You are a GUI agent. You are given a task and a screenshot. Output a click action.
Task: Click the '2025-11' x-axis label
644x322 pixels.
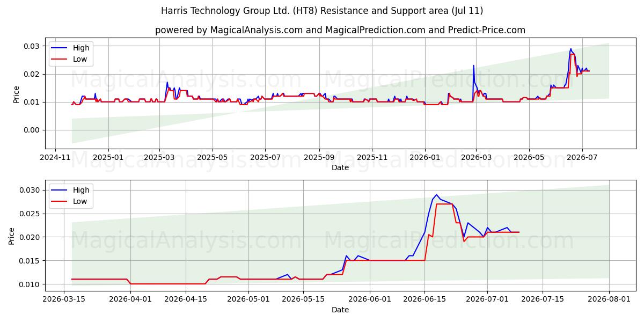[372, 158]
